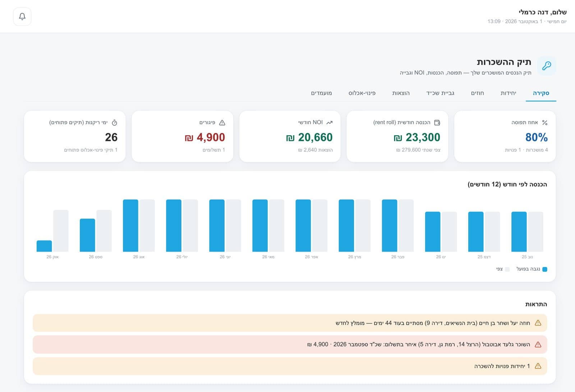Click the צפי שנתי 279,600 text
The height and width of the screenshot is (392, 575).
coord(418,150)
